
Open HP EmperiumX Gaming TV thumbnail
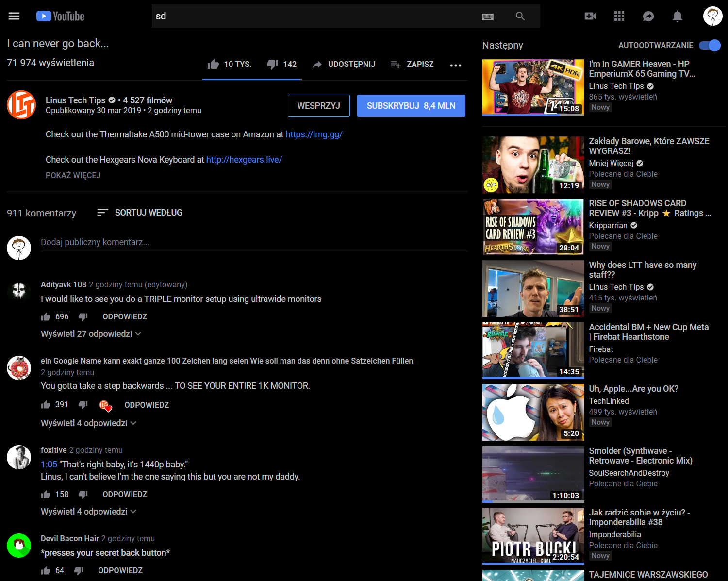533,88
